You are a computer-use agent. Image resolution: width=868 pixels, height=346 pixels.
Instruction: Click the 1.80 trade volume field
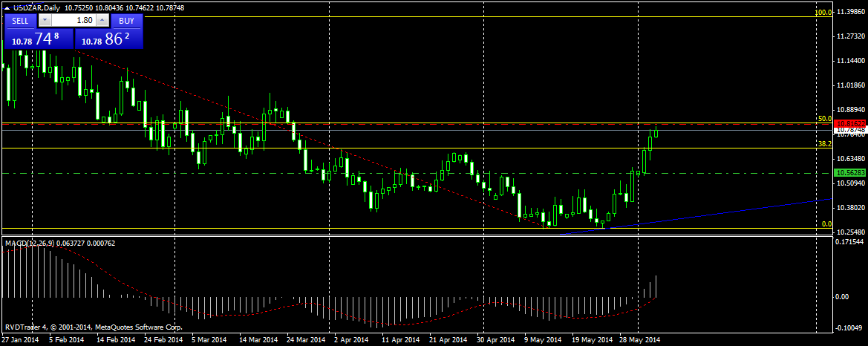pyautogui.click(x=75, y=21)
